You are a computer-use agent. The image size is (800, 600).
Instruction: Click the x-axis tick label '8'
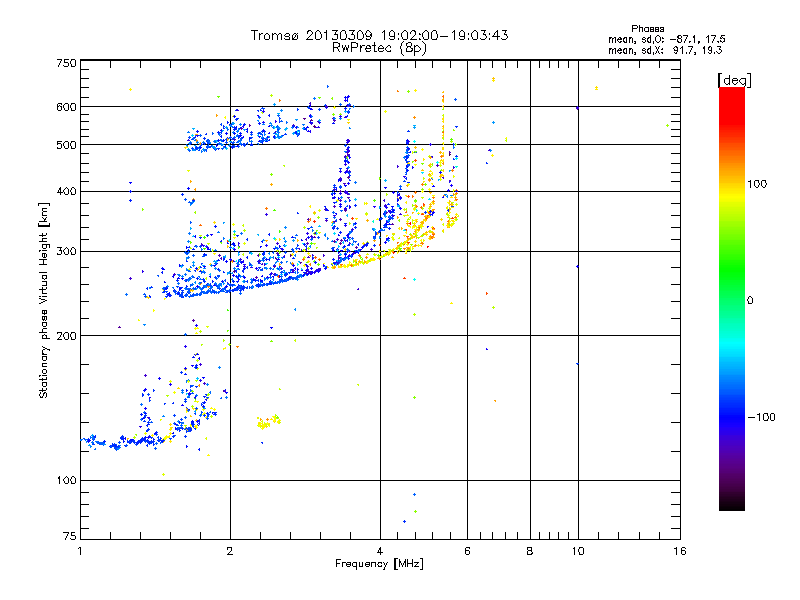pos(530,551)
